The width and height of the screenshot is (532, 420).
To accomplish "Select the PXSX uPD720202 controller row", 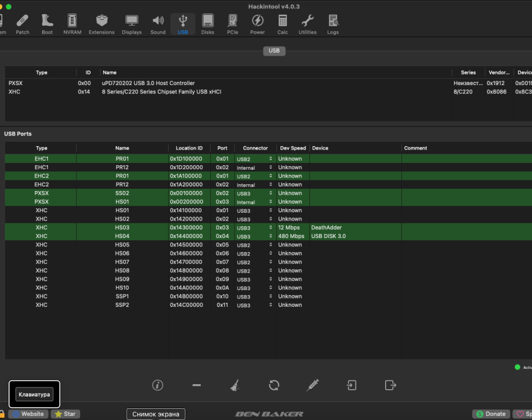I will (x=269, y=83).
